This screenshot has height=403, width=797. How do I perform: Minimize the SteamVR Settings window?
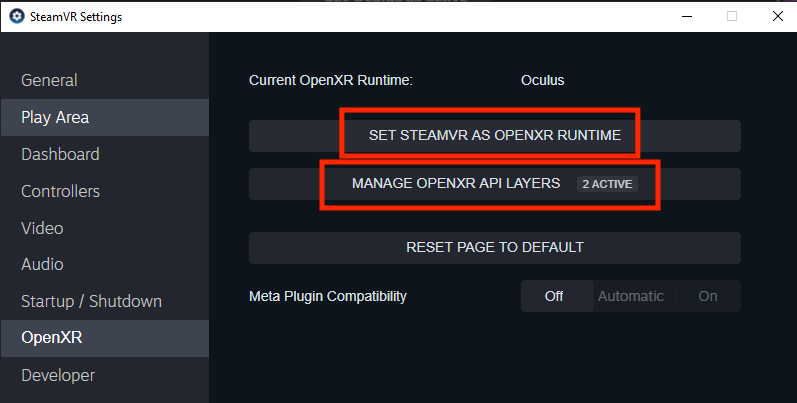(687, 16)
